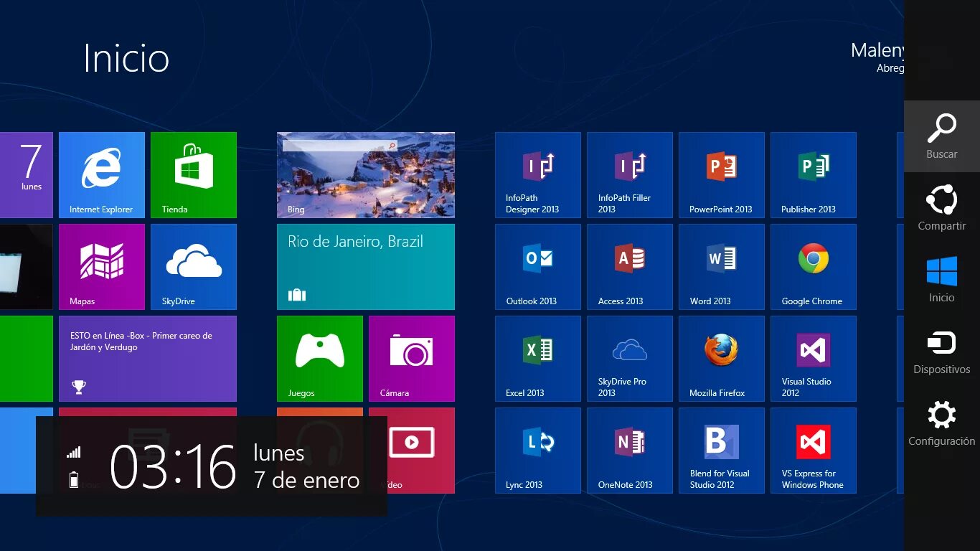
Task: Open the Internet Explorer tile
Action: 102,175
